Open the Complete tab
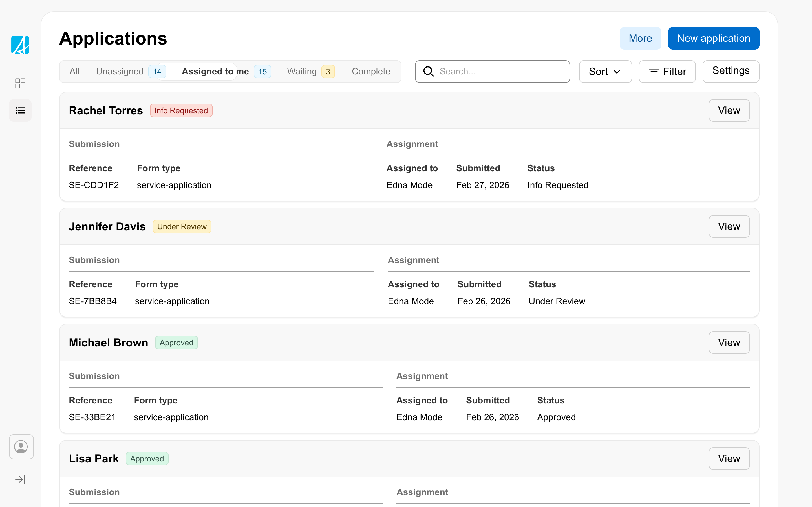Image resolution: width=812 pixels, height=507 pixels. tap(371, 71)
